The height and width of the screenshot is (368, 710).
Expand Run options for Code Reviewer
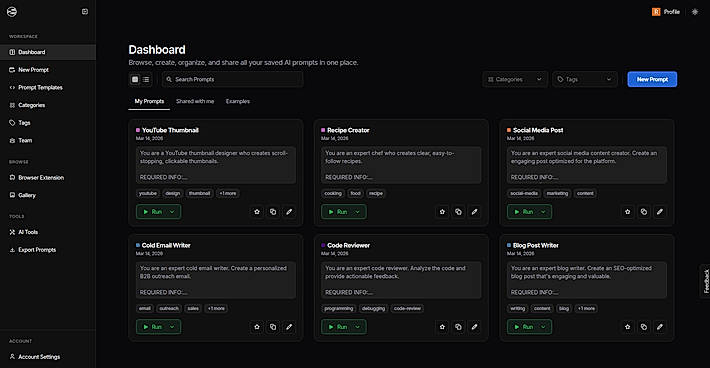[357, 327]
